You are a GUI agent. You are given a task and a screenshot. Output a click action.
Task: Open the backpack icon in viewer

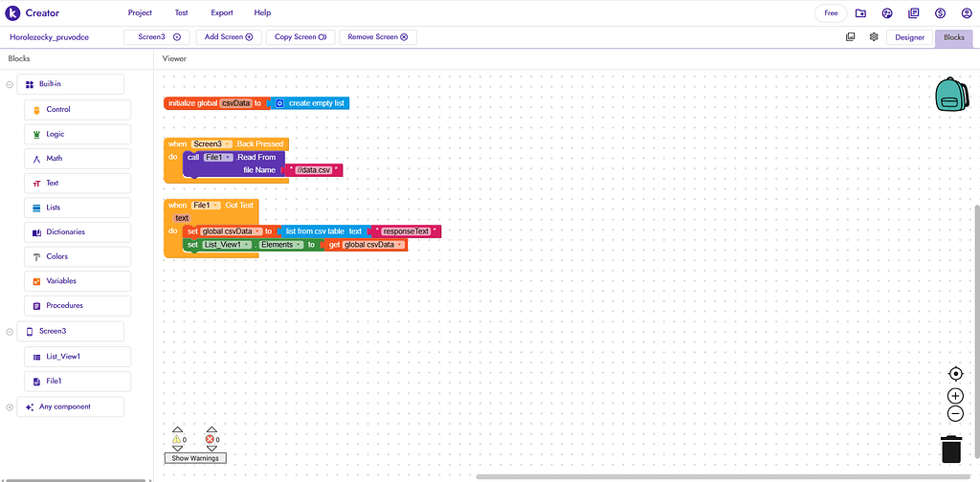point(951,96)
